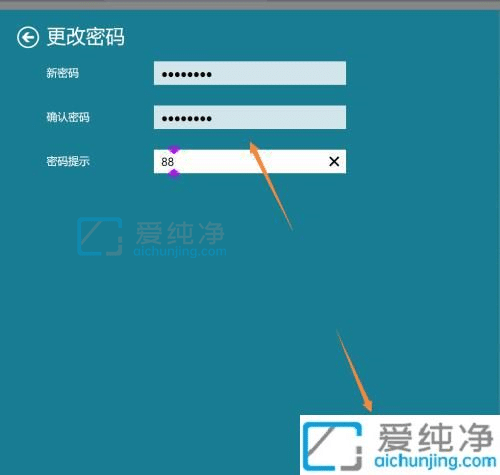
Task: Grab the lower purple selection handle
Action: tap(174, 173)
